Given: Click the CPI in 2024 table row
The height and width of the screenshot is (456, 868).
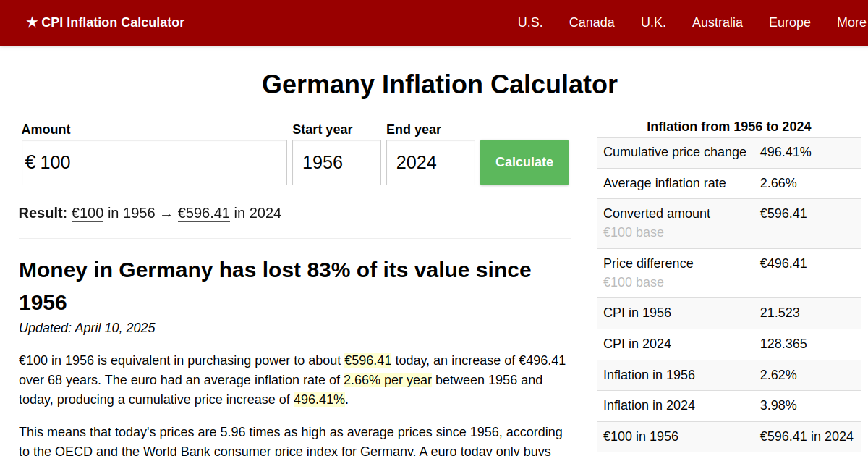Looking at the screenshot, I should [728, 345].
